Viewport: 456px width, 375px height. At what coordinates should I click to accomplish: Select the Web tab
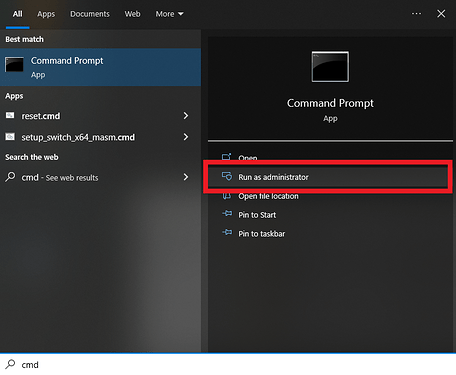point(132,14)
